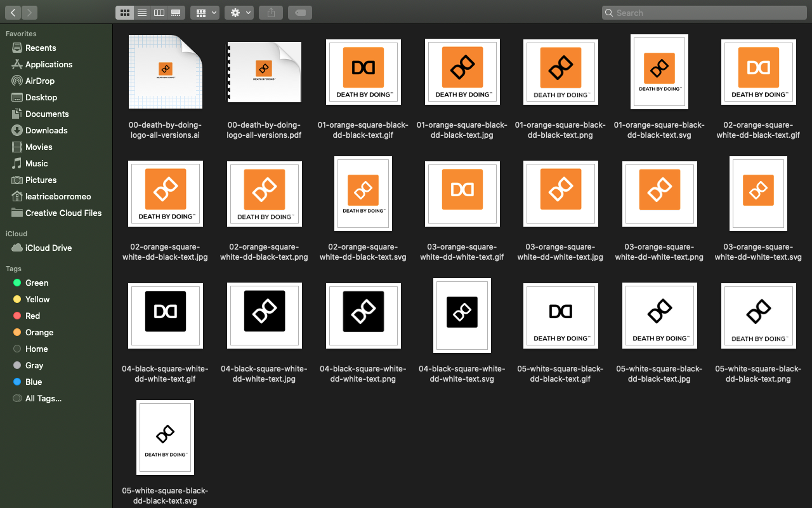Select the 03-orange-square-white-dd-white-text.gif thumbnail
812x508 pixels.
462,194
